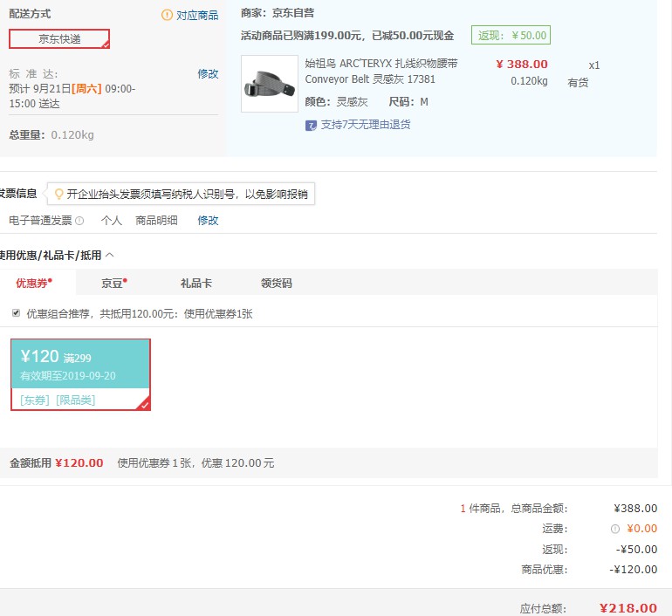Open the Arc'teryx belt product thumbnail

click(270, 84)
